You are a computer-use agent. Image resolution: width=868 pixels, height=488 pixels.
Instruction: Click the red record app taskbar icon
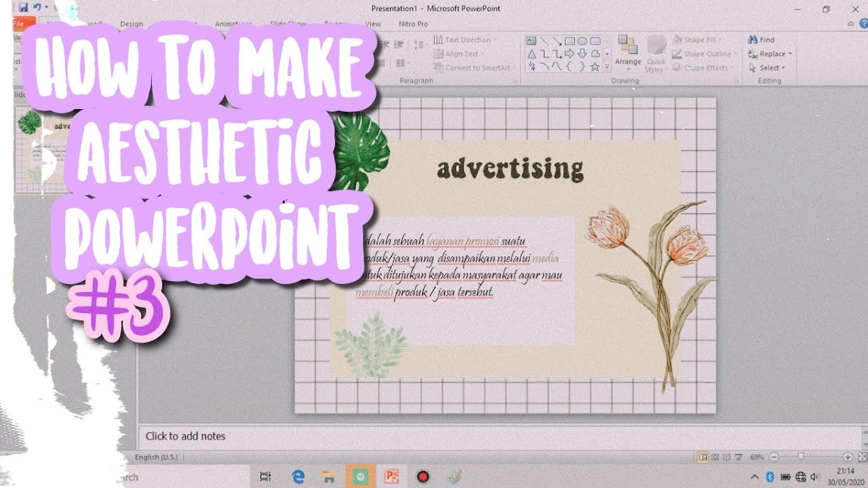(423, 476)
